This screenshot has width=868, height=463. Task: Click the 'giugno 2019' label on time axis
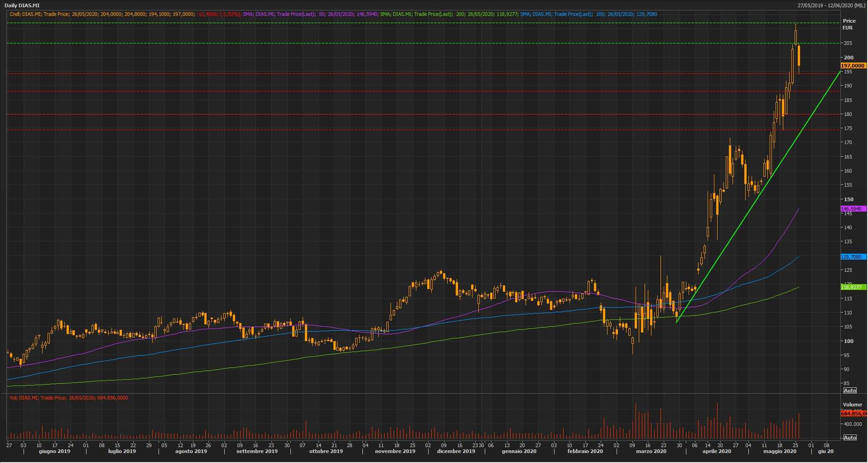pyautogui.click(x=54, y=451)
